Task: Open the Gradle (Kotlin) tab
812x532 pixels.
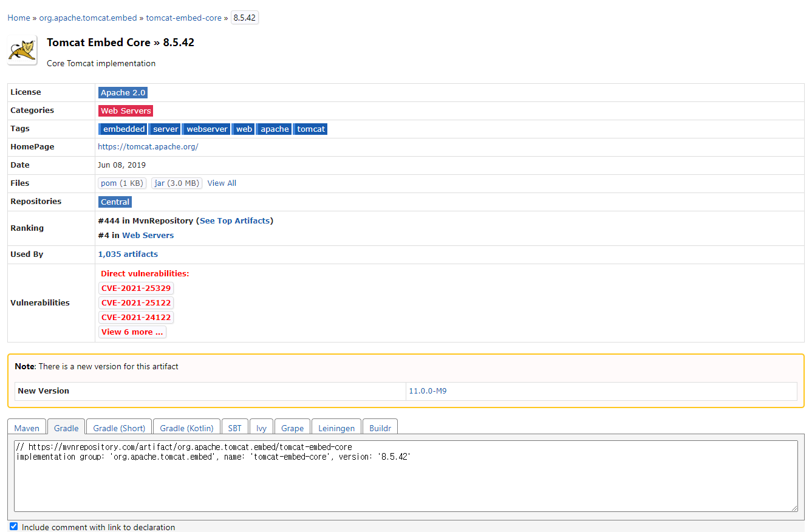Action: 186,428
